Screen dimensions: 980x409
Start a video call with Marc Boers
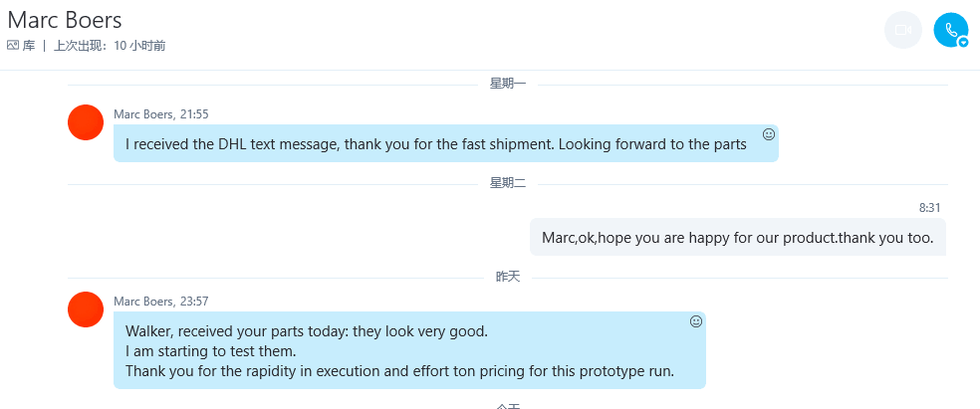click(x=902, y=30)
